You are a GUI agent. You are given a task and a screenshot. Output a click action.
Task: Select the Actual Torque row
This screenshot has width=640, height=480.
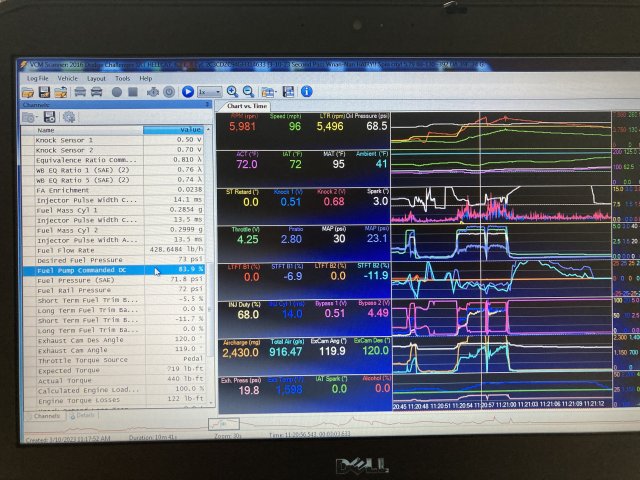pyautogui.click(x=114, y=380)
